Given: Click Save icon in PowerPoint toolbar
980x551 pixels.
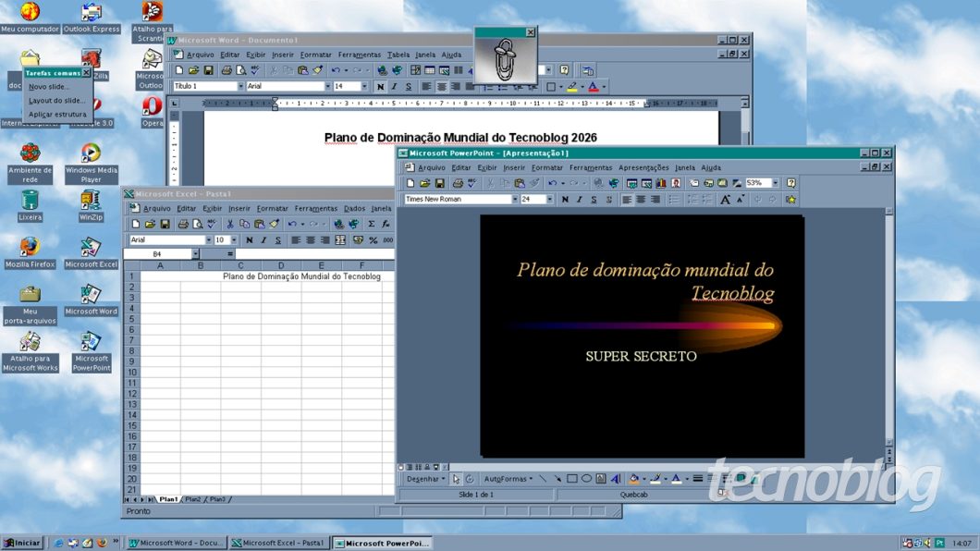Looking at the screenshot, I should (440, 183).
